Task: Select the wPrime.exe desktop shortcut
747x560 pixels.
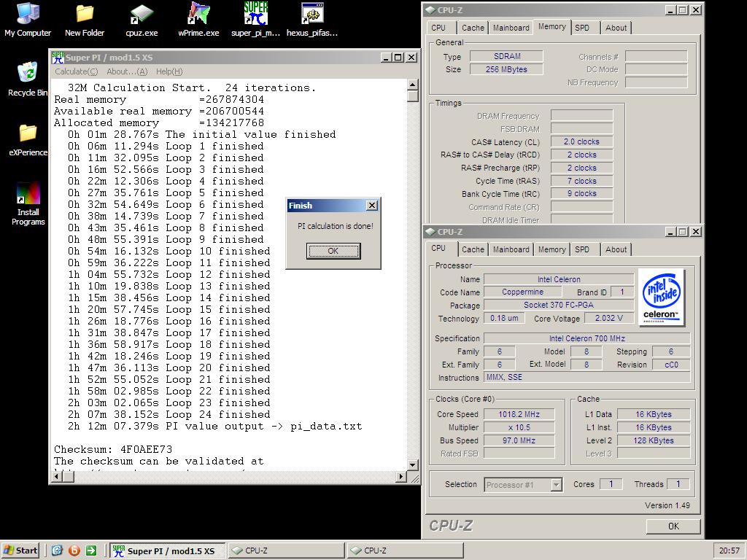Action: click(x=198, y=20)
